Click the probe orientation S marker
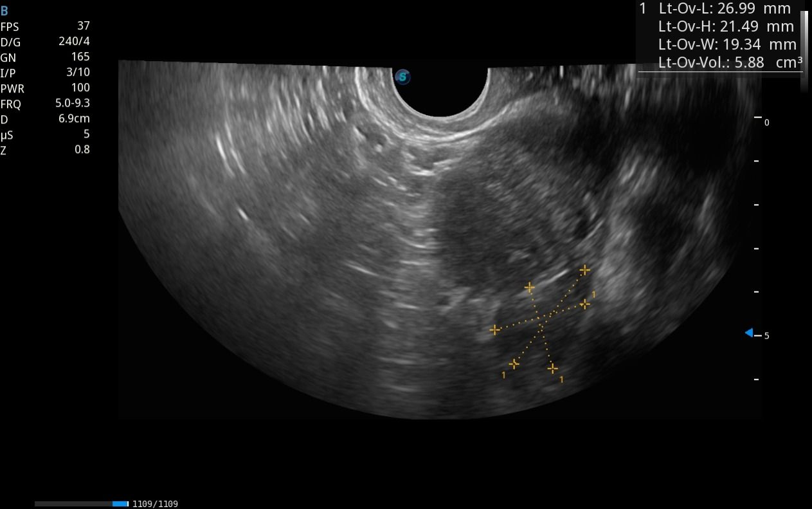Screen dimensions: 812x509 [x=402, y=77]
